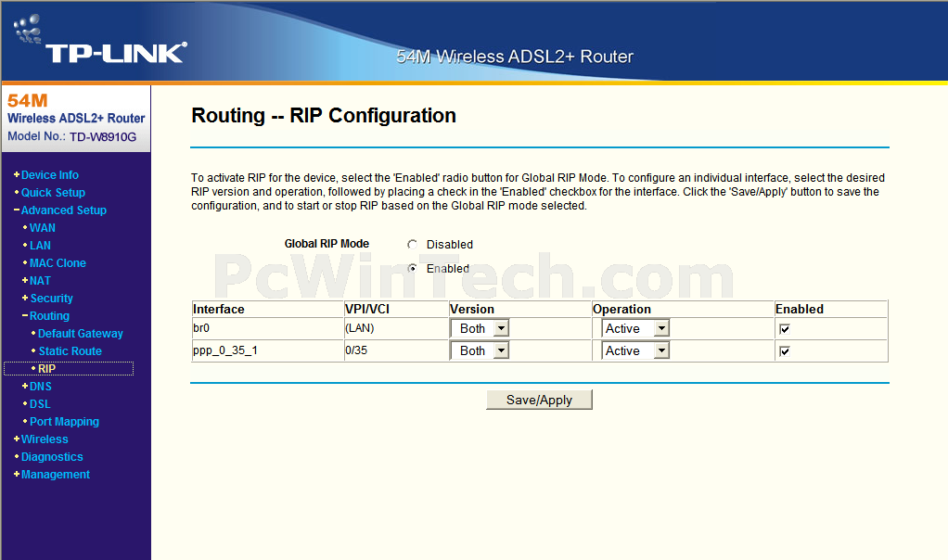
Task: Open the Diagnostics page
Action: click(52, 457)
